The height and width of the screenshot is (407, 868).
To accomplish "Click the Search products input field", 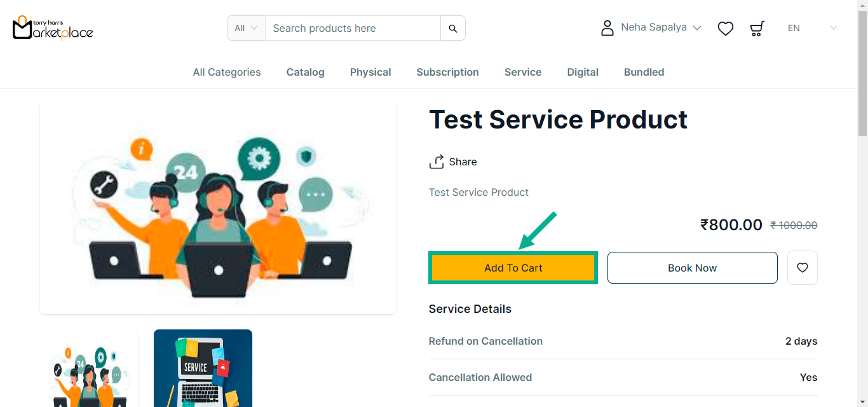I will click(x=353, y=28).
